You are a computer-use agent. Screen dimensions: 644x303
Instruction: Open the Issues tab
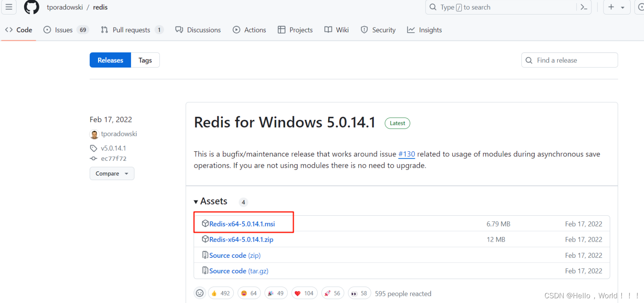[66, 30]
